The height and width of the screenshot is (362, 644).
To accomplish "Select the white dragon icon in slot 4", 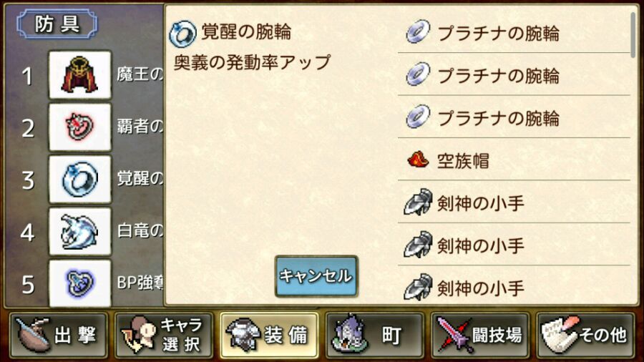I will click(x=80, y=231).
